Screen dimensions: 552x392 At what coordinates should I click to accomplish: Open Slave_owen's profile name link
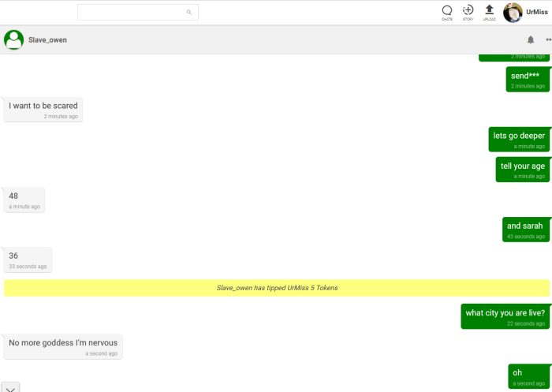[x=47, y=39]
